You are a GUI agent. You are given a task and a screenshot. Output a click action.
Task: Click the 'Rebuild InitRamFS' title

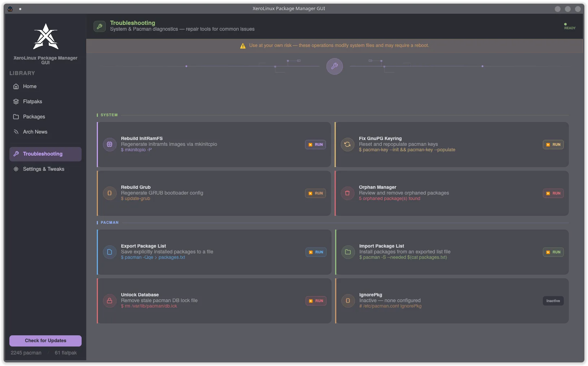point(142,139)
